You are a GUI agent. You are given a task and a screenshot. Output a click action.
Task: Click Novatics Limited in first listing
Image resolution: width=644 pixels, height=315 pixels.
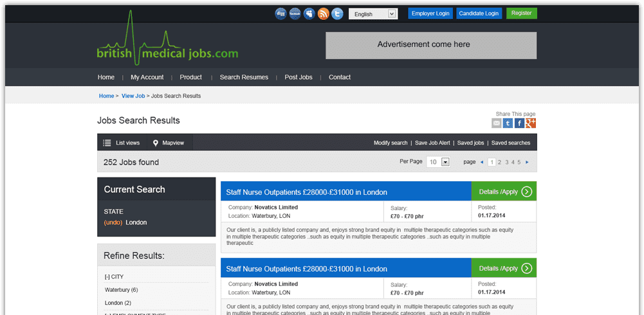(x=276, y=207)
